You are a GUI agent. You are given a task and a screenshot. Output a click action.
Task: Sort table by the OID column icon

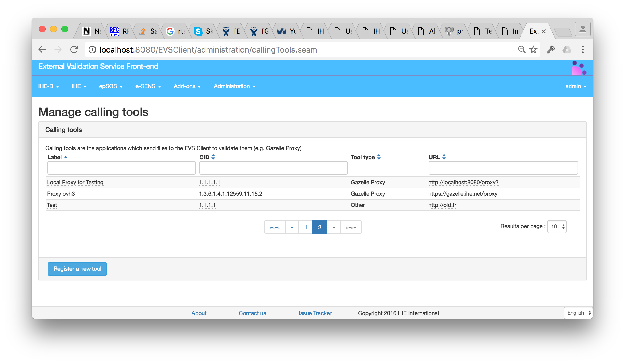(213, 157)
